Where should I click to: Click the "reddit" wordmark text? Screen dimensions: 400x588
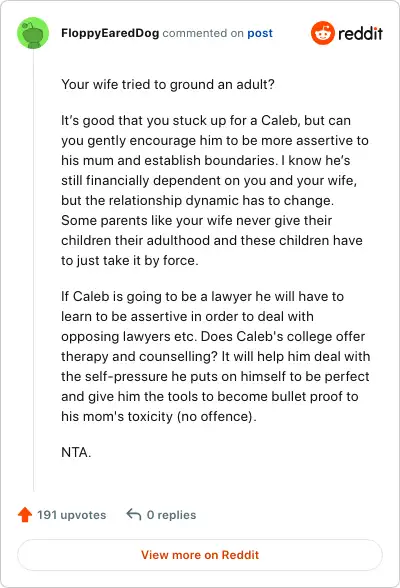point(360,33)
